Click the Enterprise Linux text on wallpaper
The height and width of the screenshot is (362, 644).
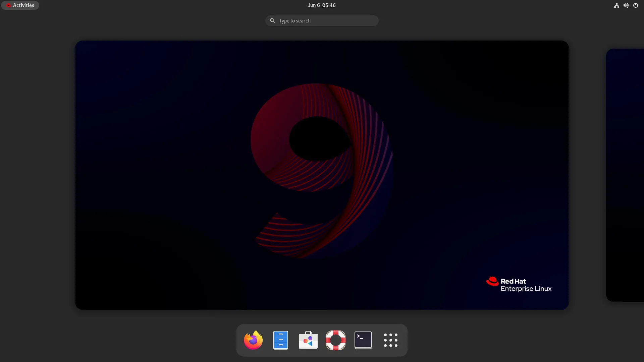[526, 289]
